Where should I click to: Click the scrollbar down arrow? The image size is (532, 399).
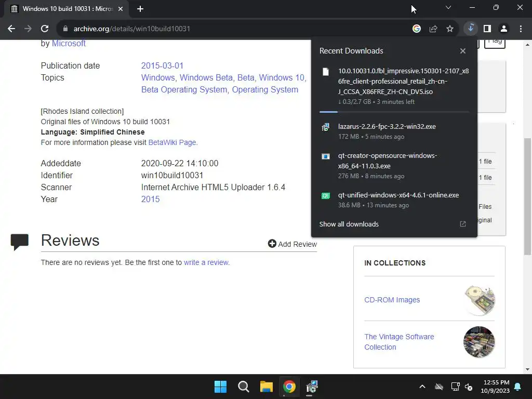point(527,369)
